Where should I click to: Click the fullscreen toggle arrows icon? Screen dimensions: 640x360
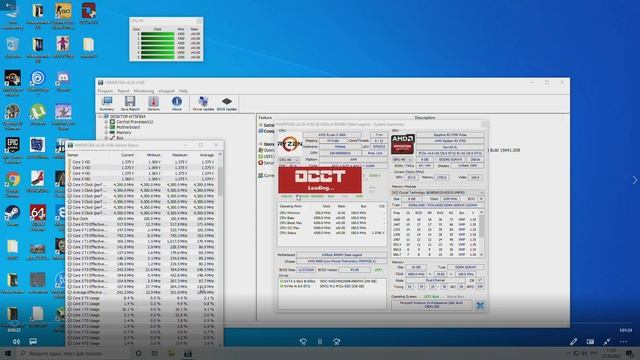click(607, 342)
